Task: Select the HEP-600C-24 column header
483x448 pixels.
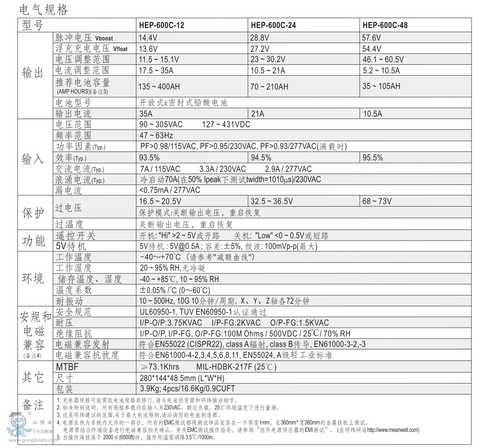Action: point(273,25)
